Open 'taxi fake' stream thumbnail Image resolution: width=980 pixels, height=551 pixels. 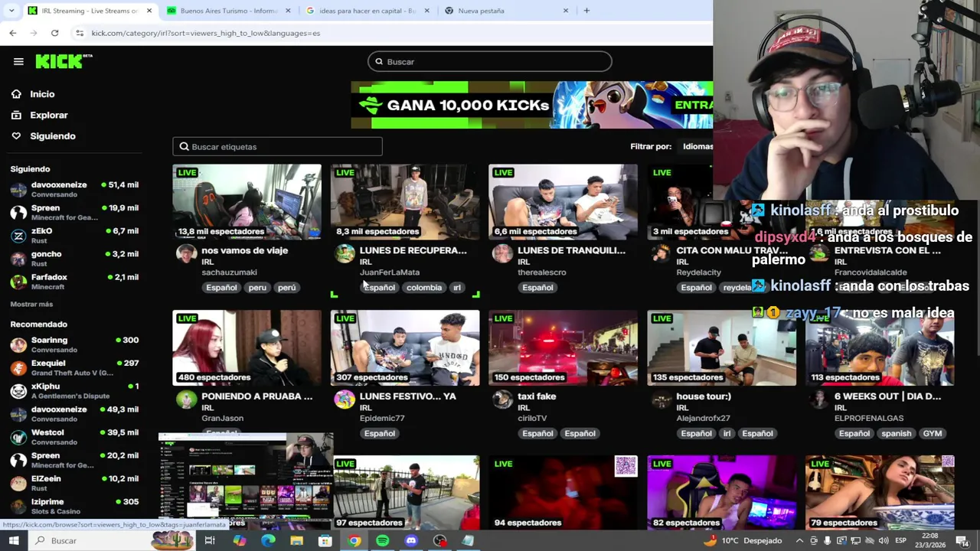[563, 347]
